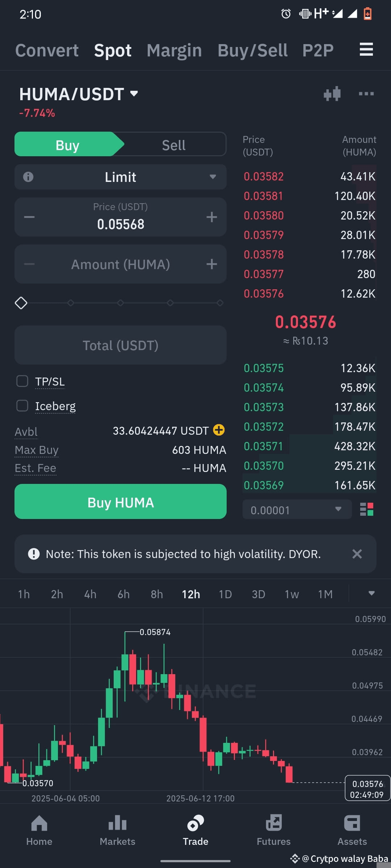Switch to Buy/Sell tab
Screen dimensions: 391x868
tap(252, 50)
